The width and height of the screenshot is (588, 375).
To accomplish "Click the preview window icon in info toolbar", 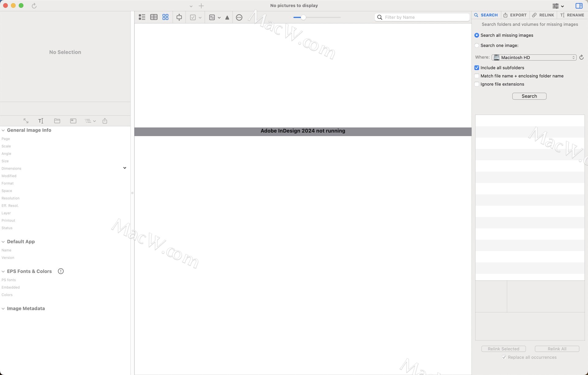I will tap(73, 121).
